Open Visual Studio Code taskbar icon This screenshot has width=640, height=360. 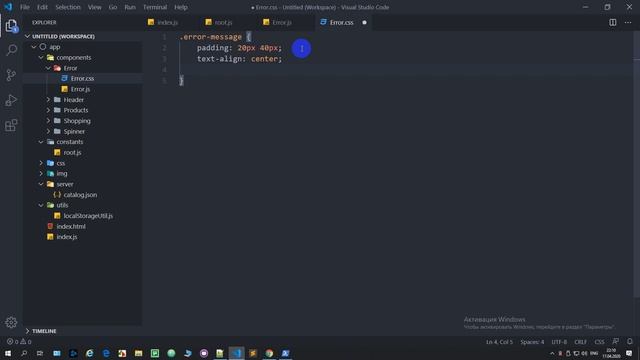[x=236, y=353]
